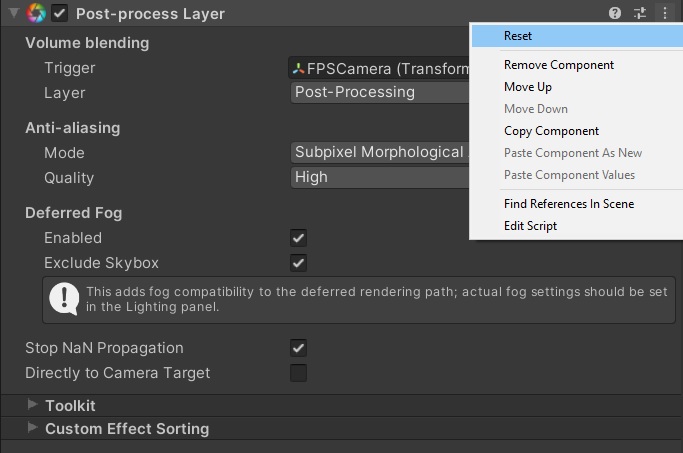Toggle Stop NaN Propagation checkbox
Viewport: 683px width, 453px height.
pyautogui.click(x=298, y=348)
